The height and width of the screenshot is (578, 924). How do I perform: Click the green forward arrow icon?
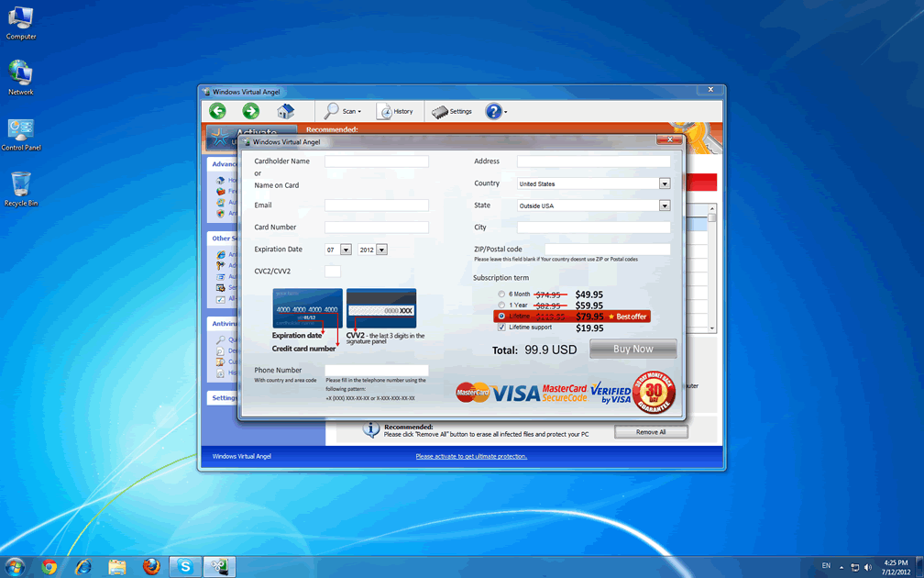[x=250, y=111]
